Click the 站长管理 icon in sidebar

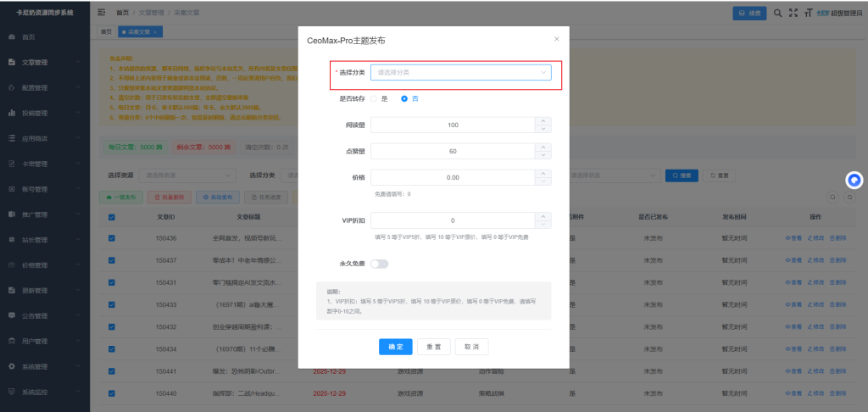tap(12, 240)
